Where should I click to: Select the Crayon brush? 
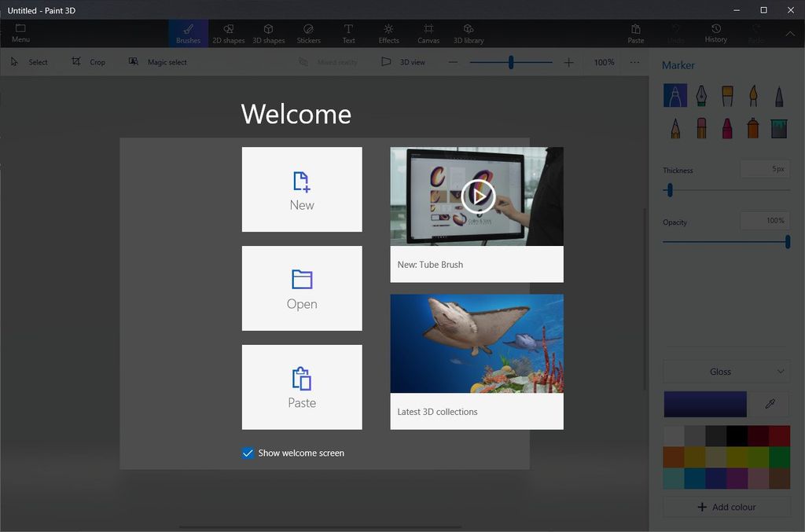[727, 127]
